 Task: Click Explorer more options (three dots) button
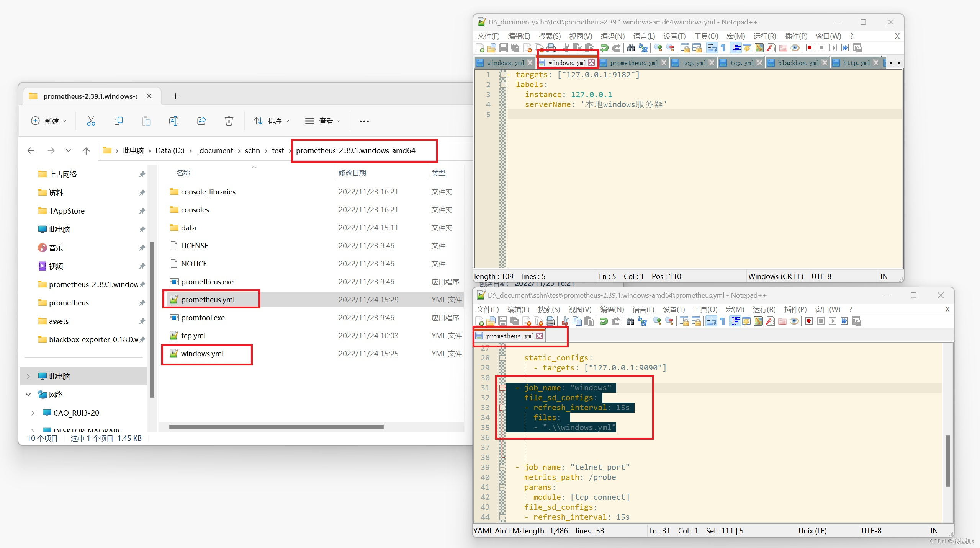pos(364,121)
